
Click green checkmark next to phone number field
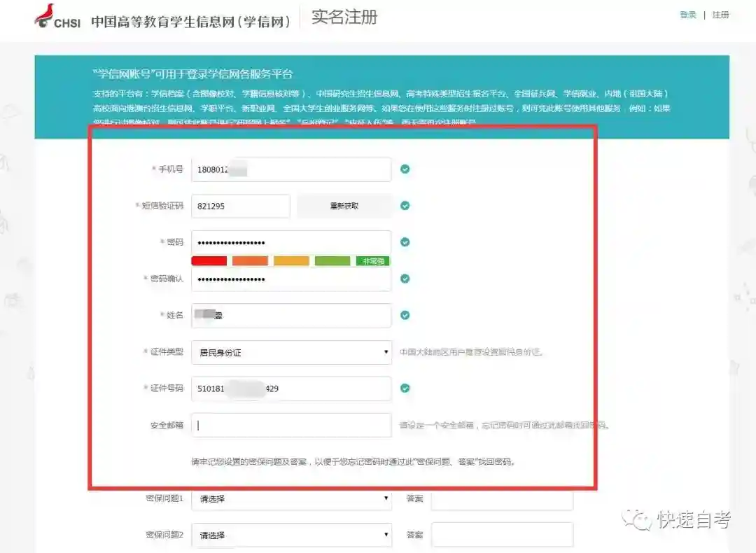coord(405,169)
